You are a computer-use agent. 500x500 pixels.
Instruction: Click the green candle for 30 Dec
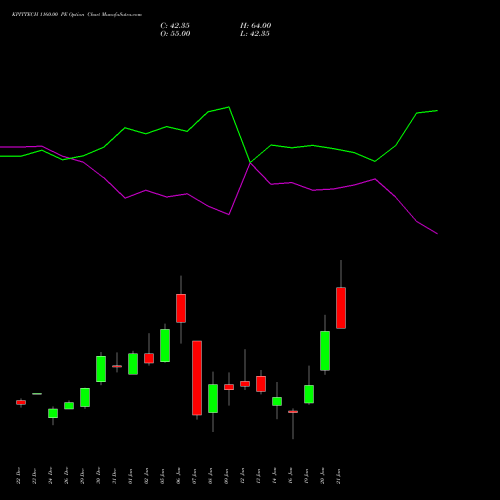pos(101,369)
